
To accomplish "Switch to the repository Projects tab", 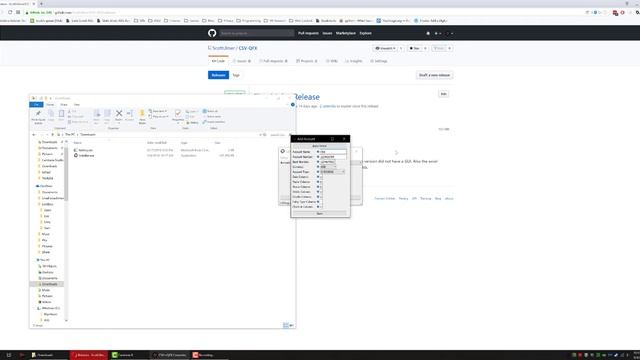I will coord(307,61).
